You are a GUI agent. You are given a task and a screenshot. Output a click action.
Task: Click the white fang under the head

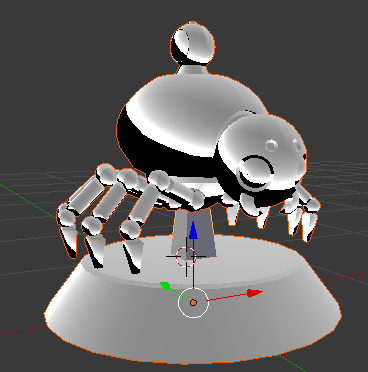[233, 213]
